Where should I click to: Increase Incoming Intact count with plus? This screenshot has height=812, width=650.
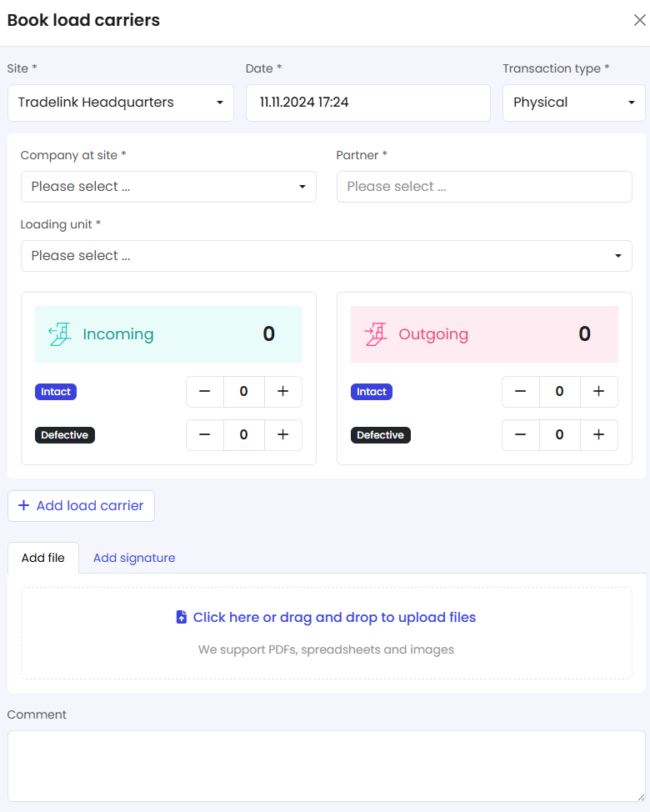282,392
